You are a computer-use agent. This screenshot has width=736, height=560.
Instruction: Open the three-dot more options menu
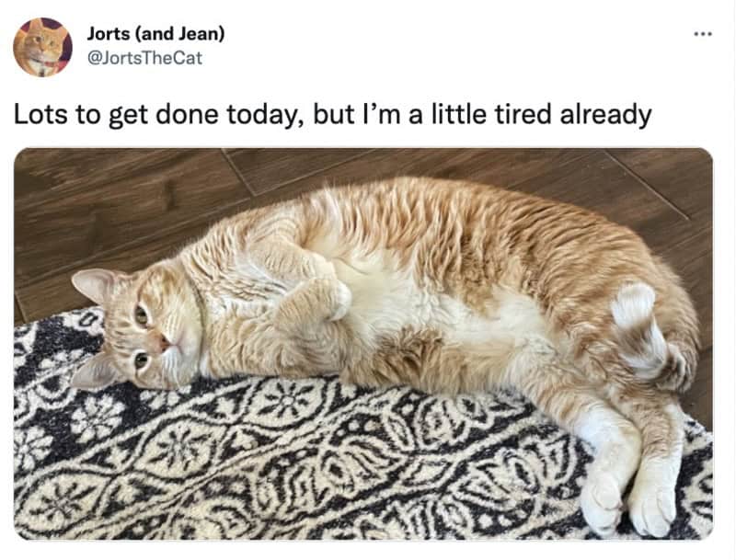coord(703,34)
